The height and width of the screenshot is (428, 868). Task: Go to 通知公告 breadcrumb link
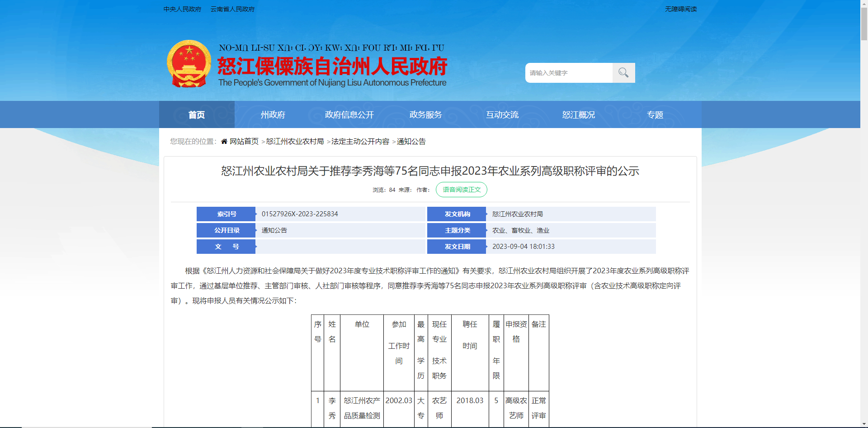click(x=411, y=142)
